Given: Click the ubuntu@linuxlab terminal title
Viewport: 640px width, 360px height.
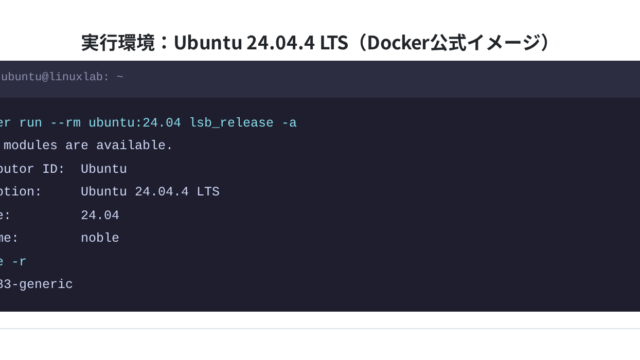Looking at the screenshot, I should (62, 77).
